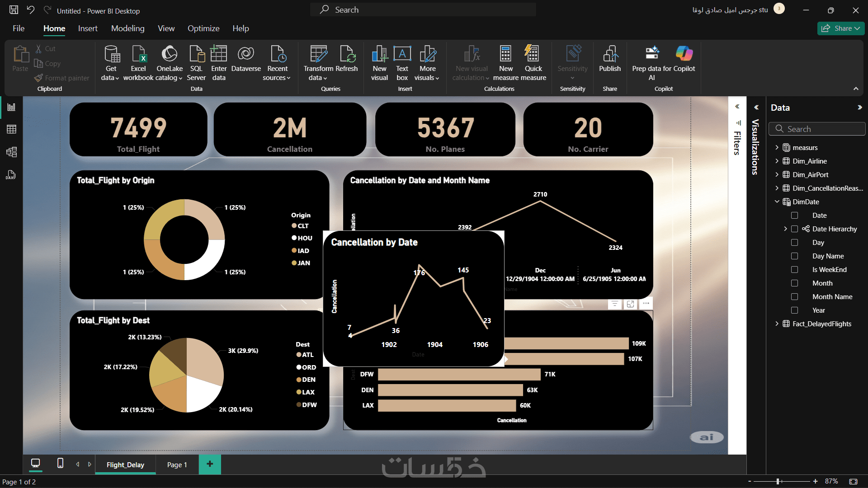868x488 pixels.
Task: Click the Publish icon in ribbon
Action: (610, 54)
